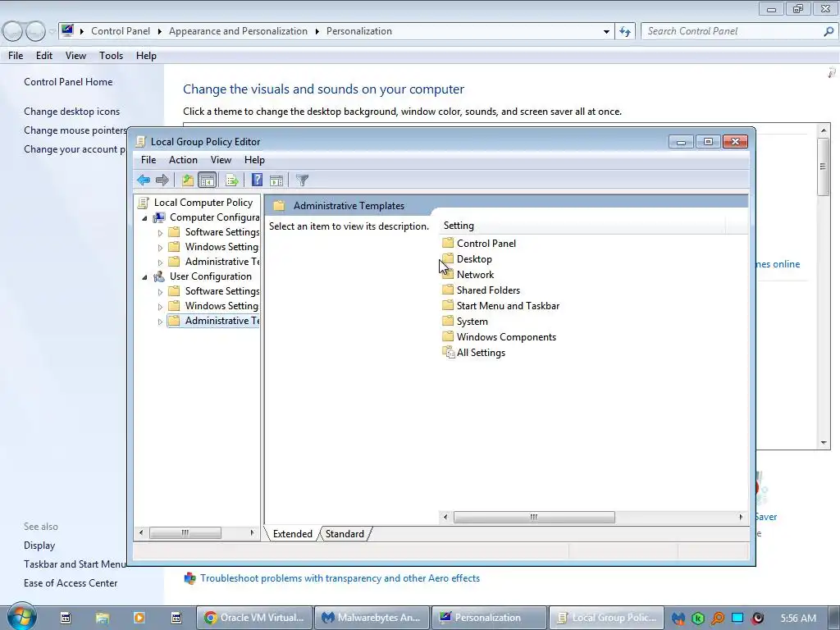The width and height of the screenshot is (840, 630).
Task: Click the orange magnifier tray icon
Action: 717,619
